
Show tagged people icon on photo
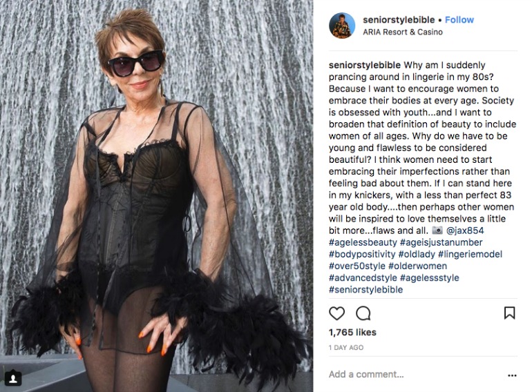[13, 378]
